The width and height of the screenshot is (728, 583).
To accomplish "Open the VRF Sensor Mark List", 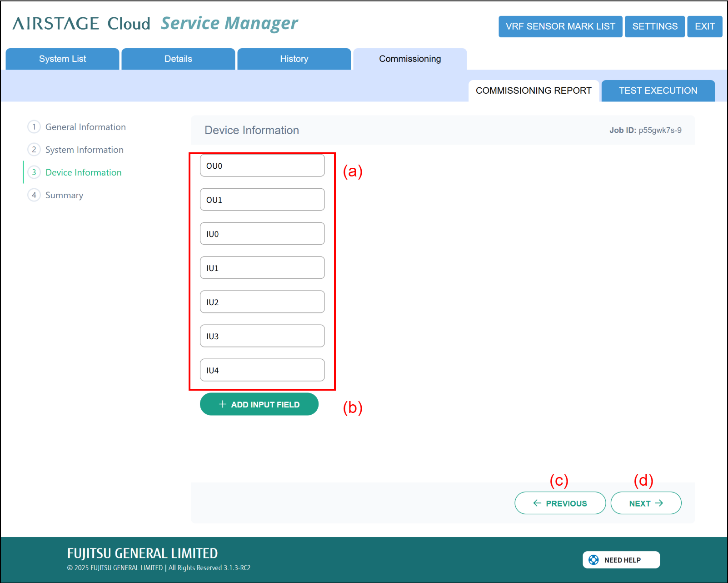I will point(560,26).
